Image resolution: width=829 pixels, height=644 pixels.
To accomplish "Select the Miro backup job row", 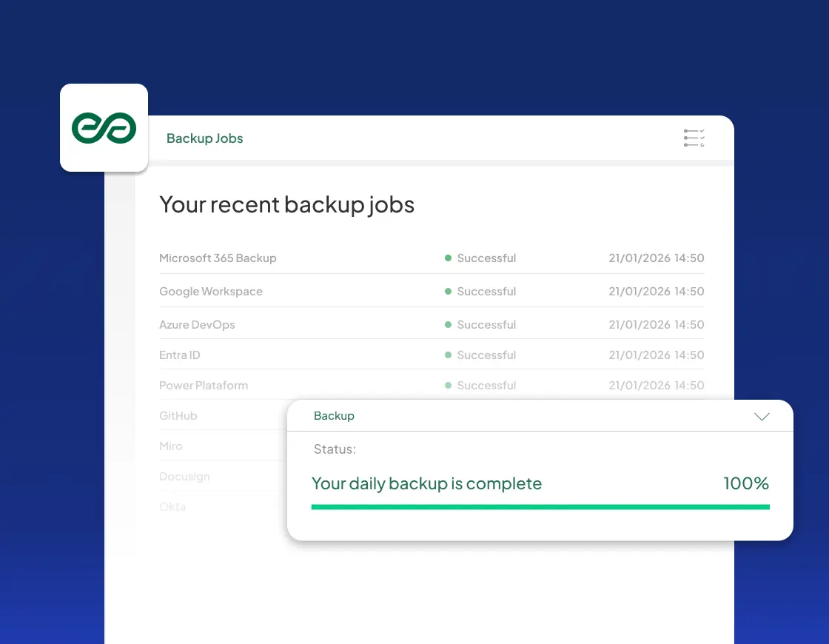I will pos(171,446).
